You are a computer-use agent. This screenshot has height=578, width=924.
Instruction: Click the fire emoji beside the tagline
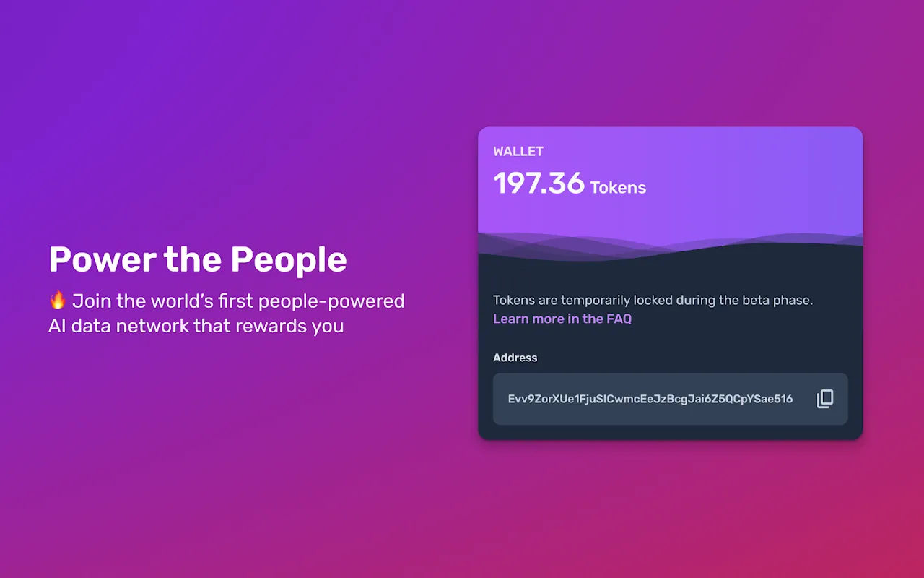(58, 301)
